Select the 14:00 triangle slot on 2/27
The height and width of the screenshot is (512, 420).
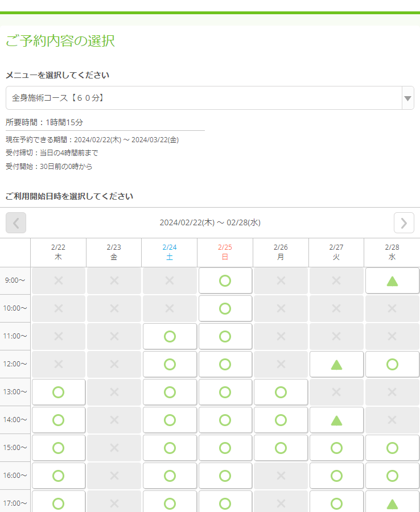(x=336, y=420)
